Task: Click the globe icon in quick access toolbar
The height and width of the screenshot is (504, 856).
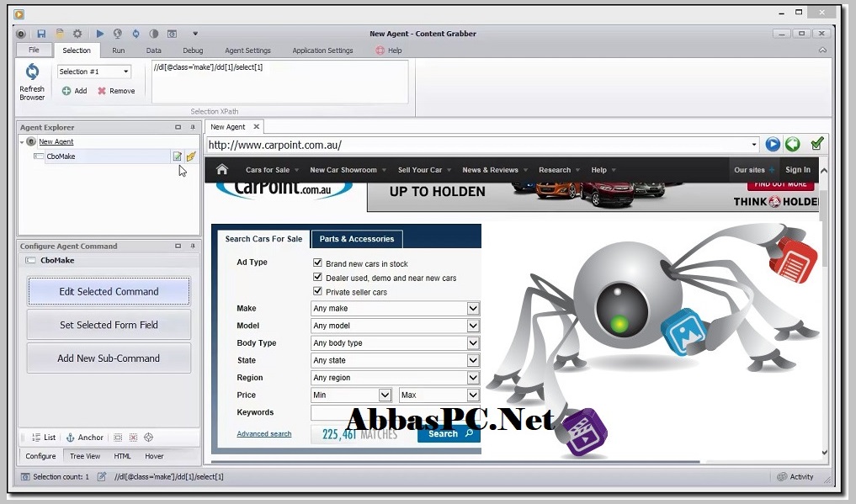Action: (x=117, y=34)
